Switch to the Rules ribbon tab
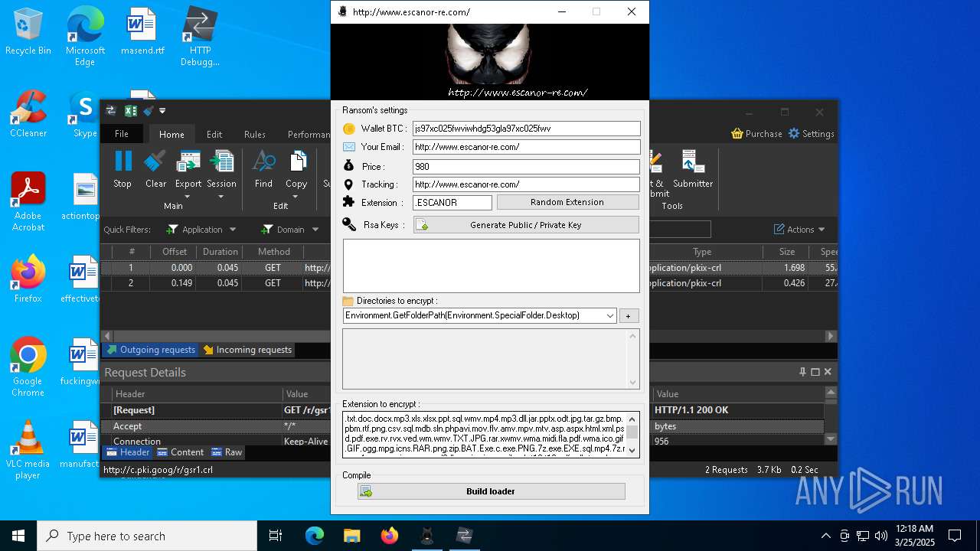980x551 pixels. click(x=255, y=134)
